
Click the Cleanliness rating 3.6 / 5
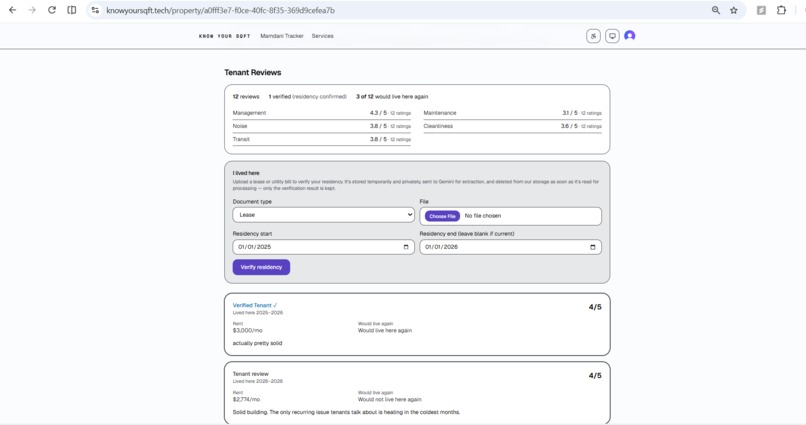(x=569, y=126)
